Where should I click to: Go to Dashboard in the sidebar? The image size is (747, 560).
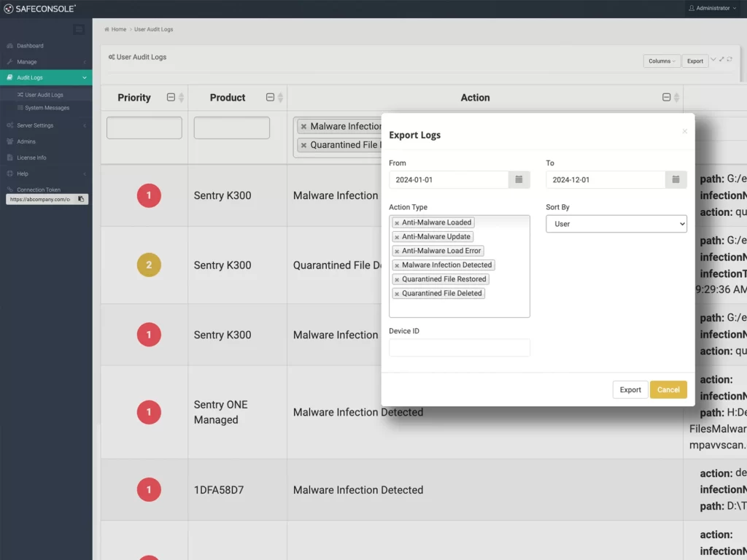[x=30, y=46]
